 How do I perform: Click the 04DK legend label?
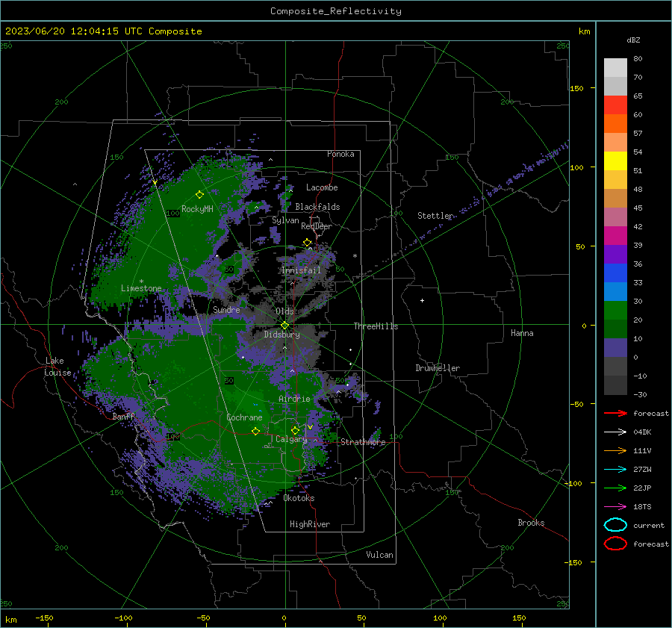[x=642, y=432]
